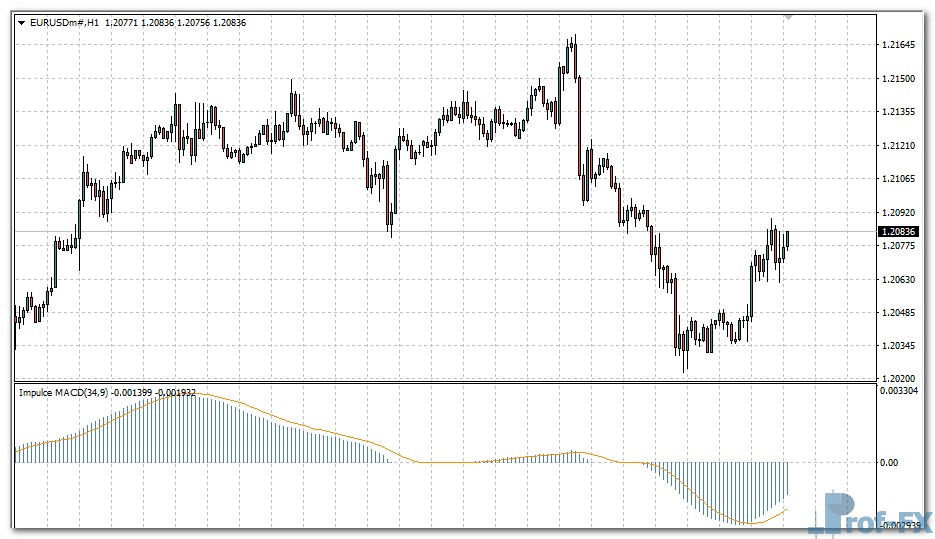Screen dimensions: 935x539
Task: Click the chart shift triangle marker at top
Action: tap(789, 17)
